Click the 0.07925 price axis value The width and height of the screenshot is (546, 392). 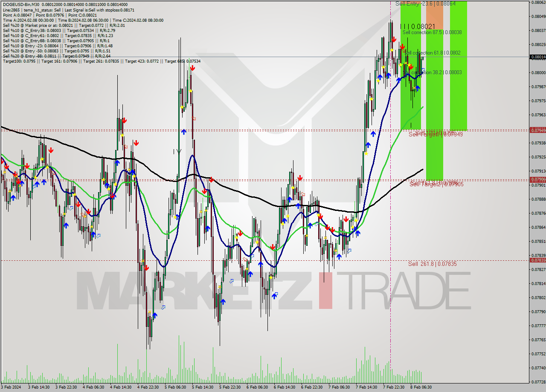point(538,157)
